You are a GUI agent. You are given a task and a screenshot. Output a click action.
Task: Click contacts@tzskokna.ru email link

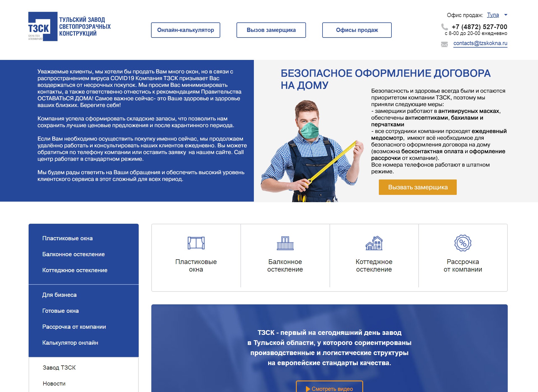(x=480, y=43)
